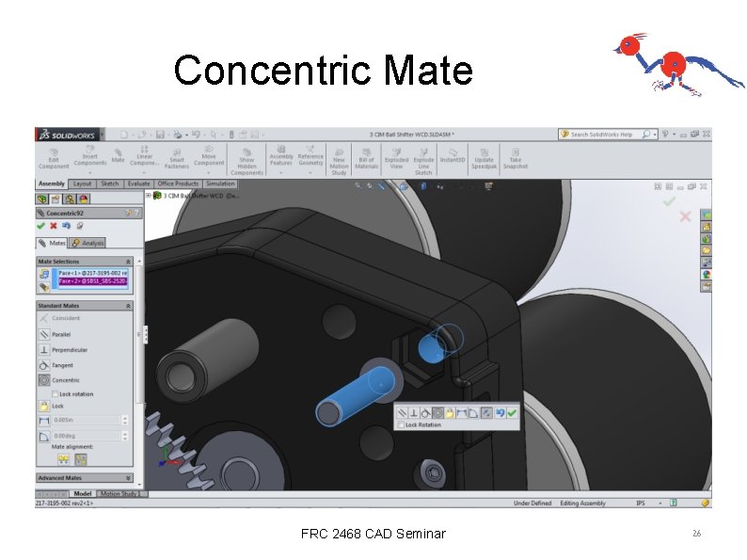This screenshot has width=747, height=560.
Task: Choose the Tangent mate in Standard Mates
Action: tap(44, 365)
